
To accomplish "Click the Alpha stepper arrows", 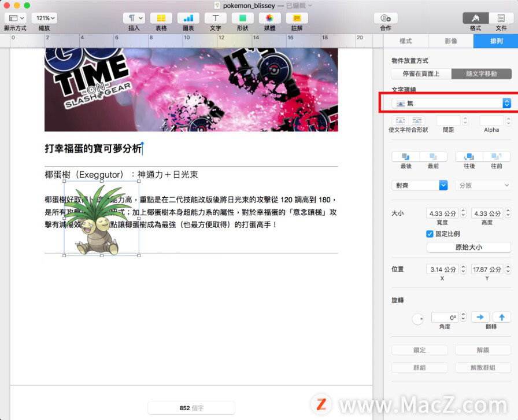I will (x=508, y=121).
